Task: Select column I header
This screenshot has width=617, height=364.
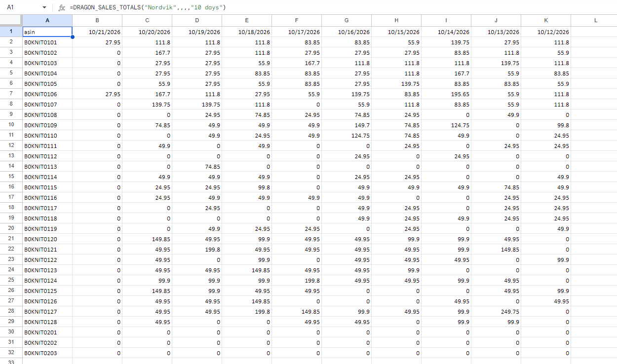Action: coord(446,20)
